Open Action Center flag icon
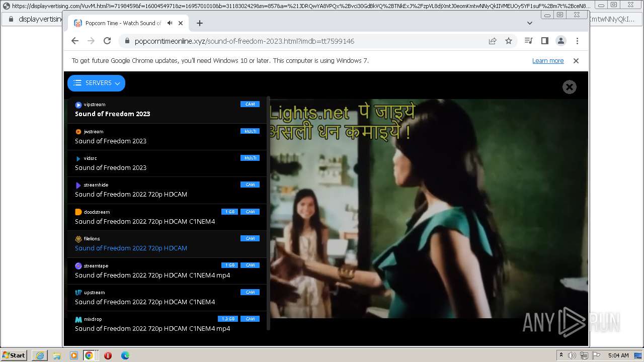The height and width of the screenshot is (362, 644). [x=596, y=355]
